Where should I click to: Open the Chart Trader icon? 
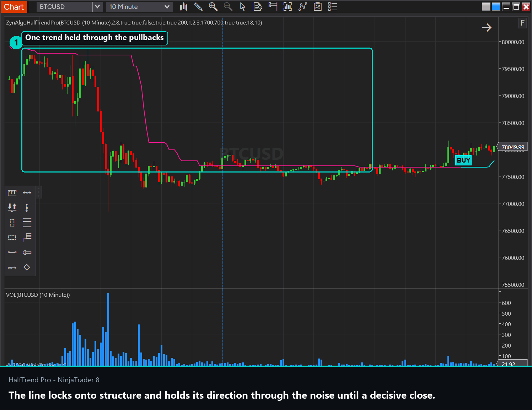click(x=273, y=7)
